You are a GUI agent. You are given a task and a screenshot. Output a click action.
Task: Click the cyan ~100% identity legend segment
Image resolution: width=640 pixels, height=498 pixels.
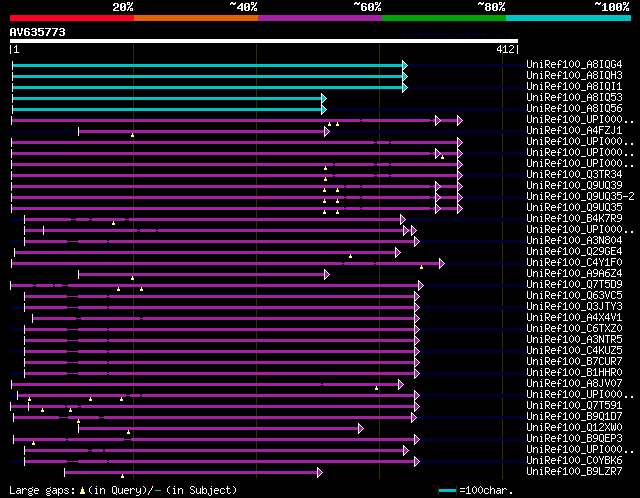click(x=569, y=18)
